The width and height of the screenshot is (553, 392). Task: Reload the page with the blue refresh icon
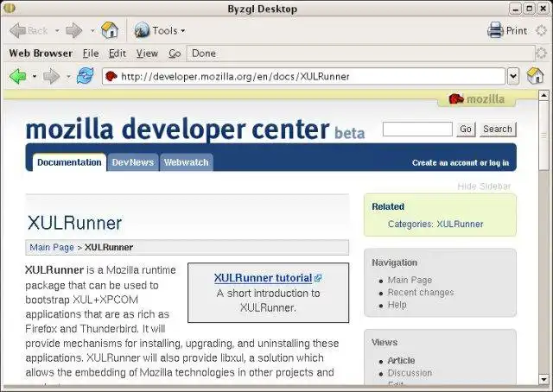click(x=86, y=76)
